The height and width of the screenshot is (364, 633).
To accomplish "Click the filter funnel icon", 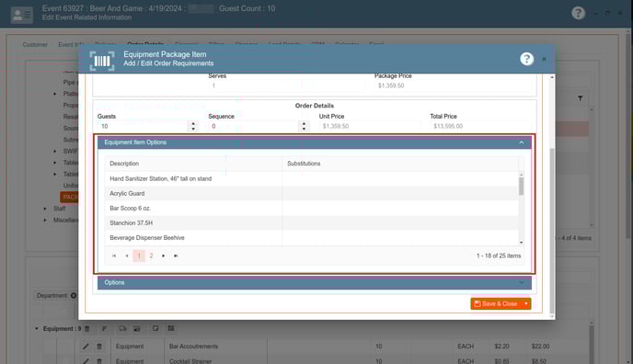I will click(581, 98).
